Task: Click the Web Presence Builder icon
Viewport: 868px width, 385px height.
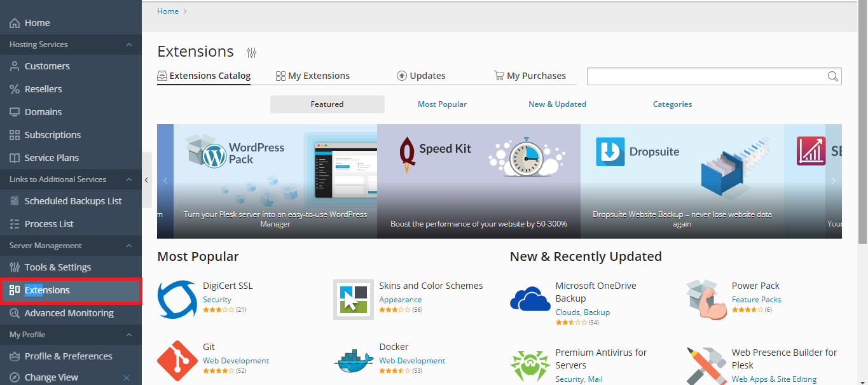Action: [x=706, y=366]
